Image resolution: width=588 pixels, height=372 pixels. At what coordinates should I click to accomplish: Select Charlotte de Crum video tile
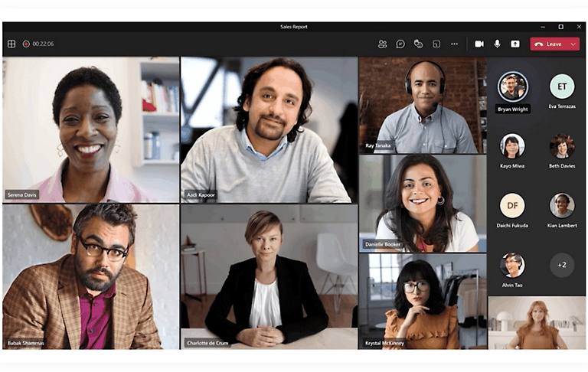point(269,277)
